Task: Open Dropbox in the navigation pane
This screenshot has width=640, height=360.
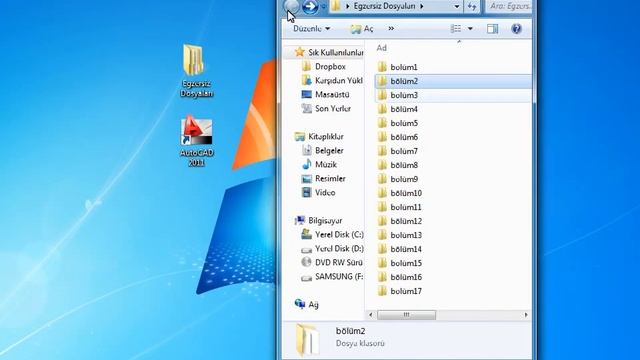Action: 324,66
